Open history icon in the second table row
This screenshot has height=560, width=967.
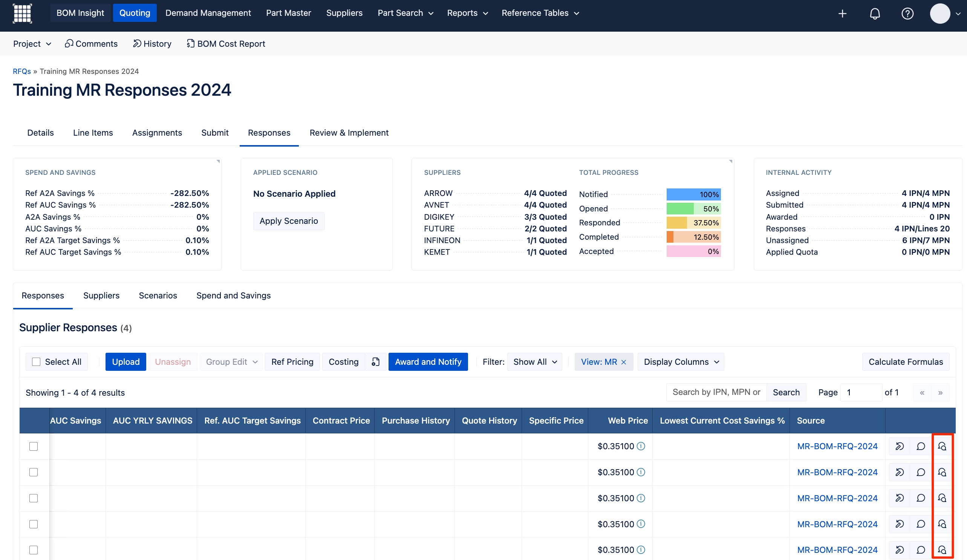click(x=900, y=472)
